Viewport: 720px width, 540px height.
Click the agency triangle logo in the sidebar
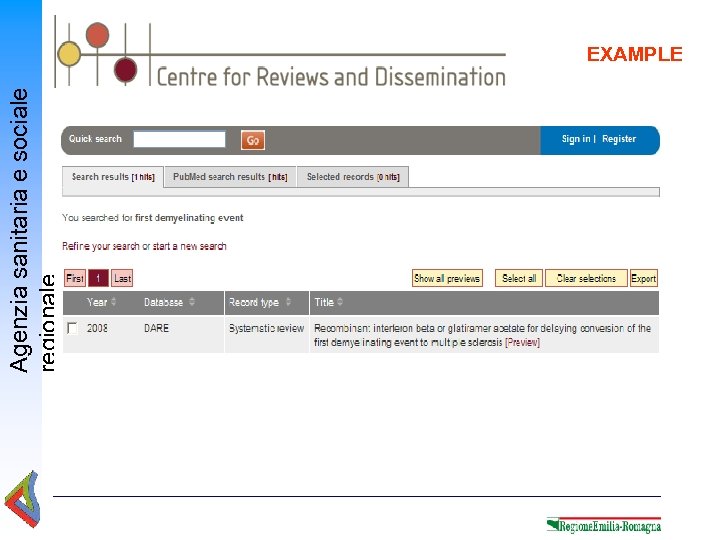pyautogui.click(x=22, y=500)
